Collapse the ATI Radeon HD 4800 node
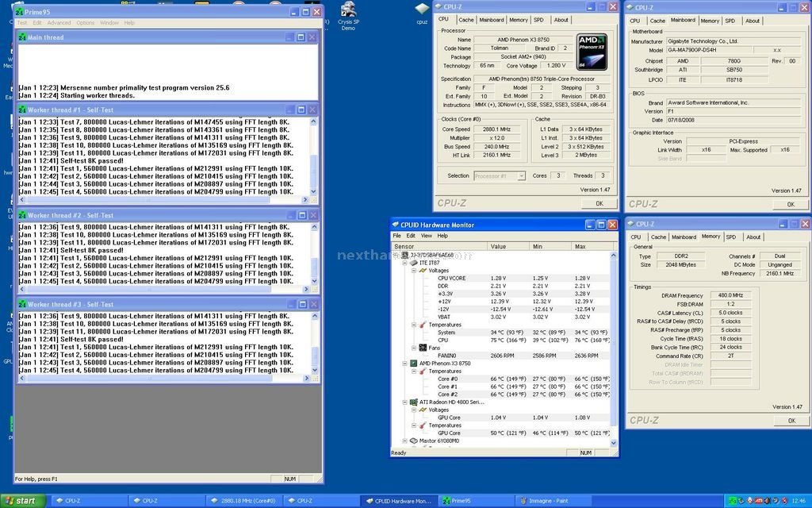Viewport: 812px width, 508px height. pyautogui.click(x=405, y=402)
